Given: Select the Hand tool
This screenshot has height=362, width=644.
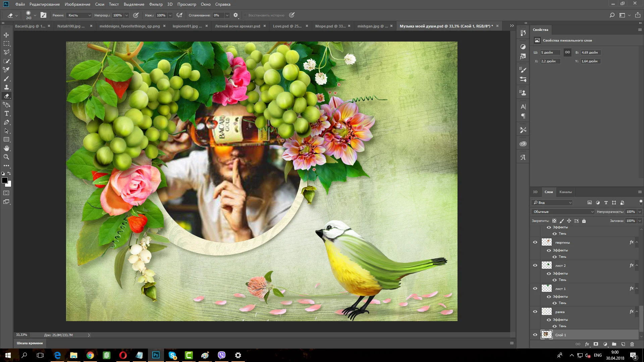Looking at the screenshot, I should click(6, 148).
